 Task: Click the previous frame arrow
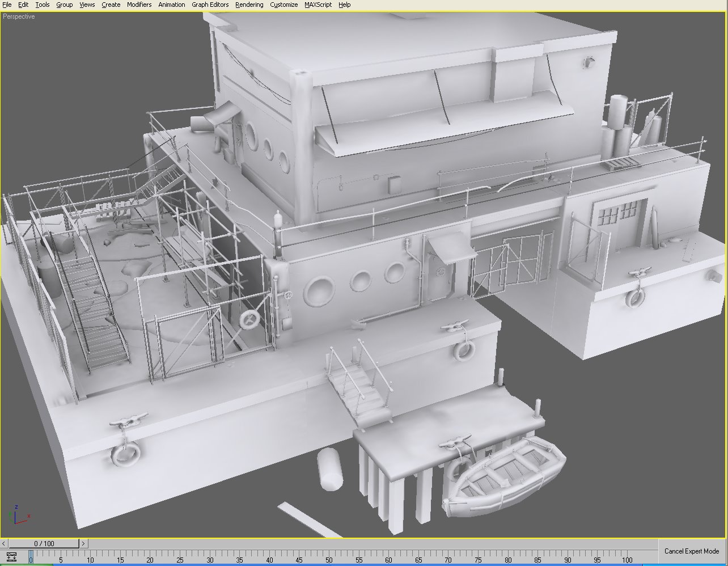pos(5,543)
